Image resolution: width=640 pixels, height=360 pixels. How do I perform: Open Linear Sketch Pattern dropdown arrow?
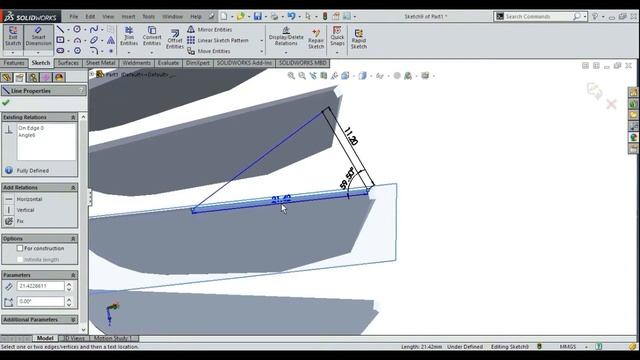(x=261, y=40)
